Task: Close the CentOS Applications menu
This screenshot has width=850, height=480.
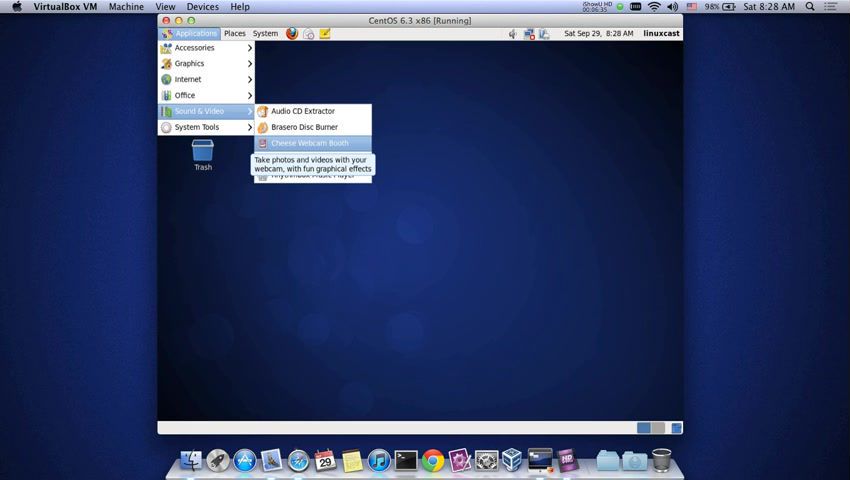Action: point(190,34)
